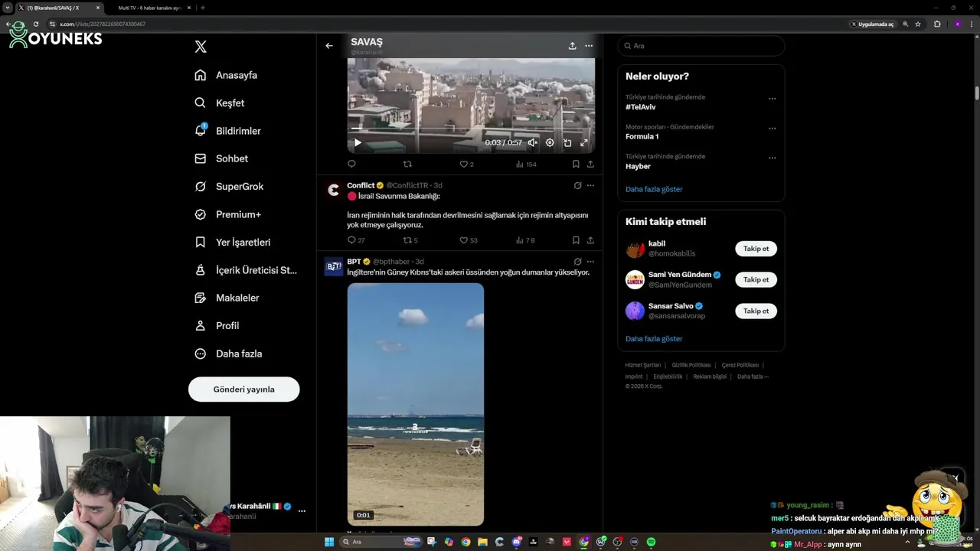Play the top city video

pos(357,142)
